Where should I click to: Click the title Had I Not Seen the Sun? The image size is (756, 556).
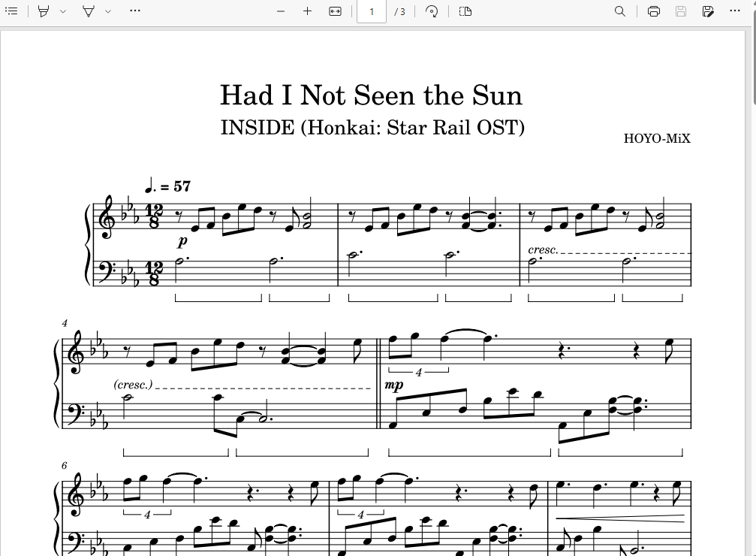point(372,95)
